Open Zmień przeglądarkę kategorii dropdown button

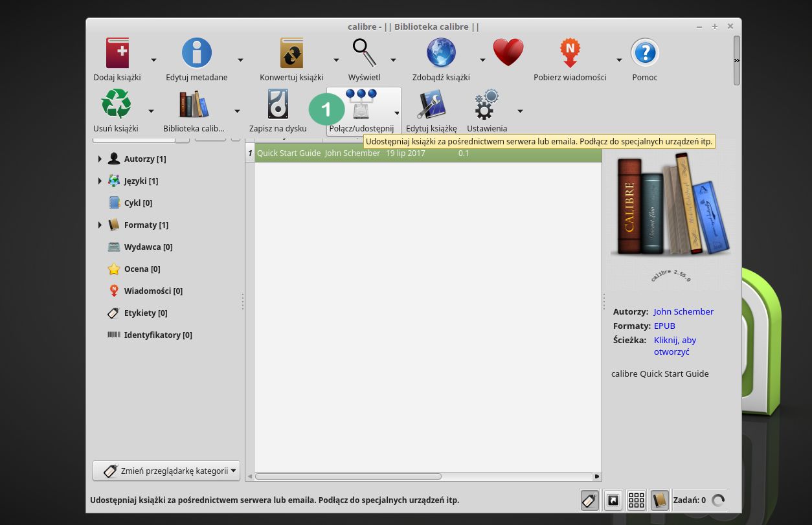click(166, 471)
